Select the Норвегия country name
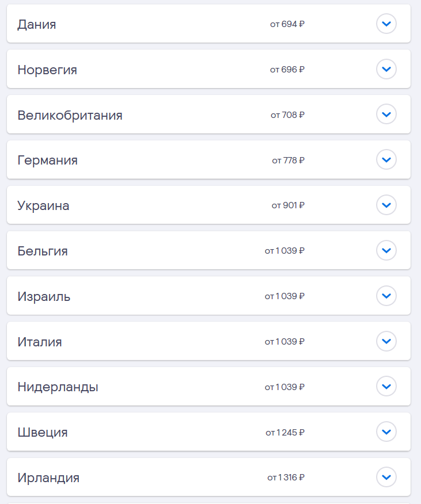Image resolution: width=421 pixels, height=504 pixels. point(45,69)
